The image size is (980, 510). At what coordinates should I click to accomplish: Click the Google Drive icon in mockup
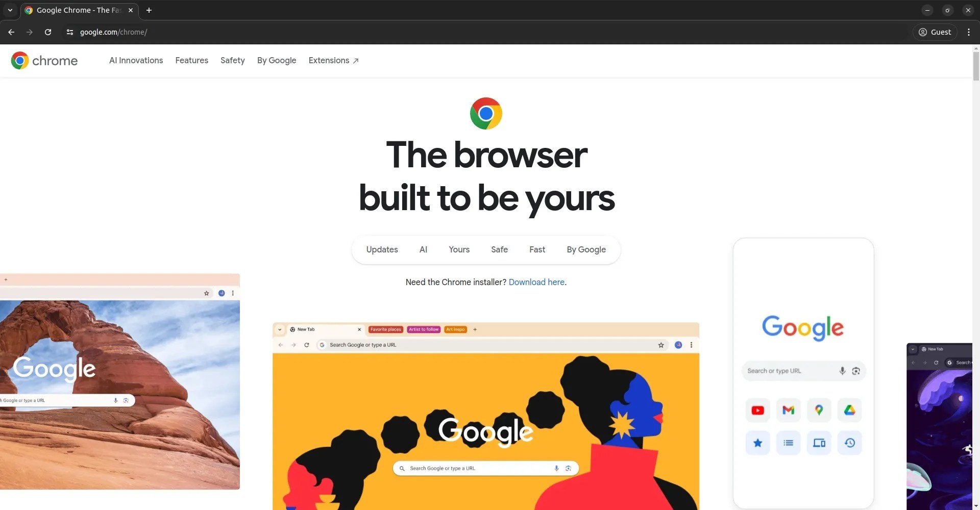pyautogui.click(x=850, y=411)
